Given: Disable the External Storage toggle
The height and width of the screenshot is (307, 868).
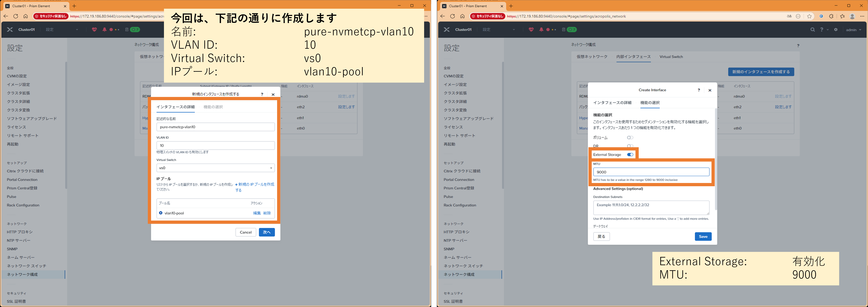Looking at the screenshot, I should click(x=630, y=155).
